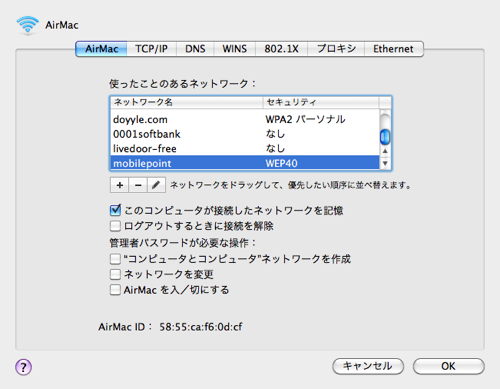
Task: Open the 802.1X tab
Action: (281, 49)
